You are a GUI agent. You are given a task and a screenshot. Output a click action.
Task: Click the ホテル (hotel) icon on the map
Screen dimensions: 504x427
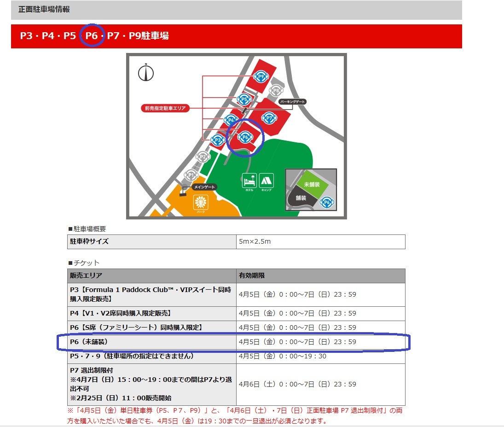tap(249, 181)
